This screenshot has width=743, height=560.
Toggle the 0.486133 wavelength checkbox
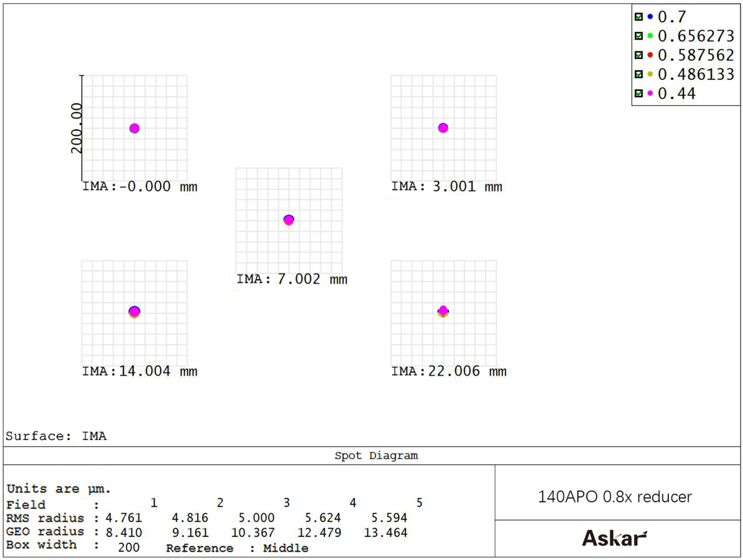[x=639, y=74]
